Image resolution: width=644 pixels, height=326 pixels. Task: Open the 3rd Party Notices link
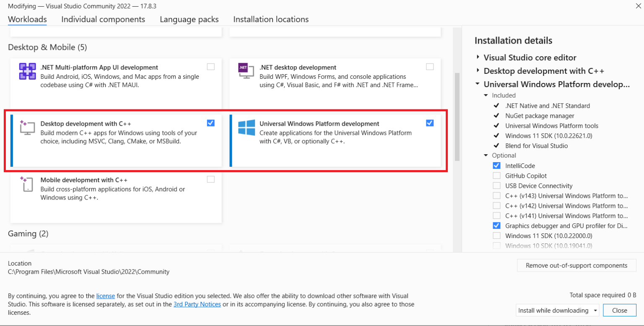point(197,304)
